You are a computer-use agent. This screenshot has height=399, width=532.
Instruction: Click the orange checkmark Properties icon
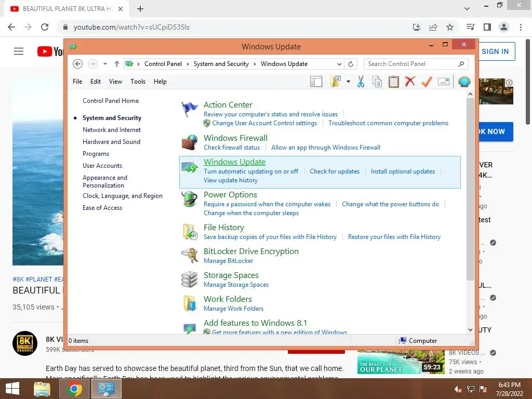point(427,82)
